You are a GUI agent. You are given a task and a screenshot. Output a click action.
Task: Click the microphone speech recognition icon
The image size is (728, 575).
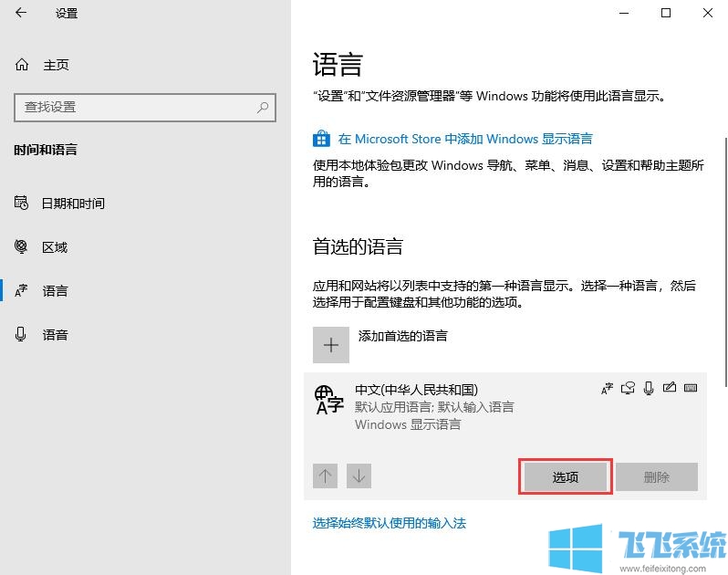(x=649, y=388)
